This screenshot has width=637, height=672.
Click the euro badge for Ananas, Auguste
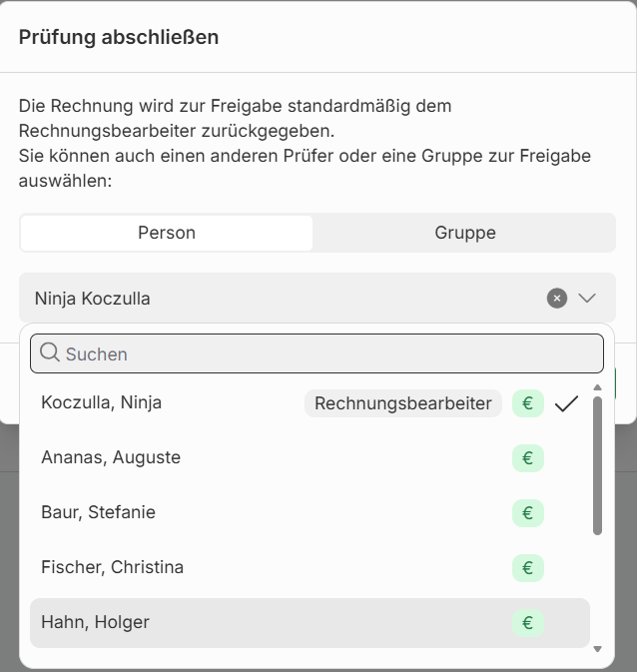(x=528, y=458)
